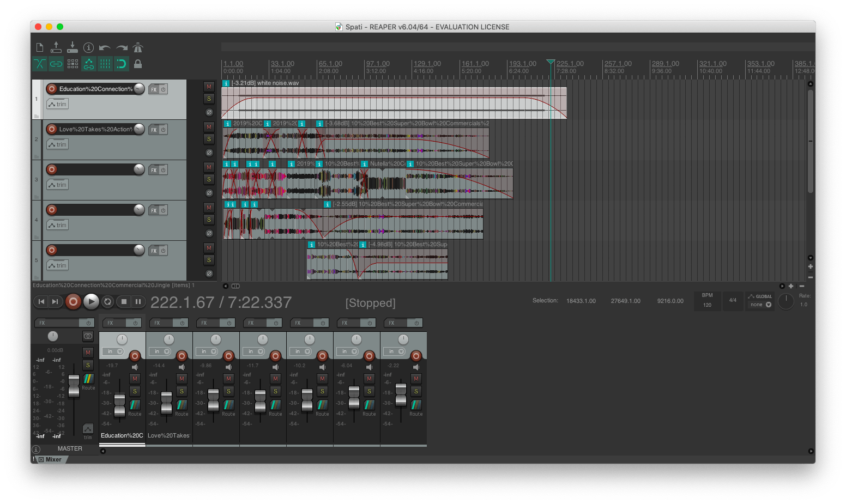Solo track 1 Education%20Connection in track panel

pos(209,99)
